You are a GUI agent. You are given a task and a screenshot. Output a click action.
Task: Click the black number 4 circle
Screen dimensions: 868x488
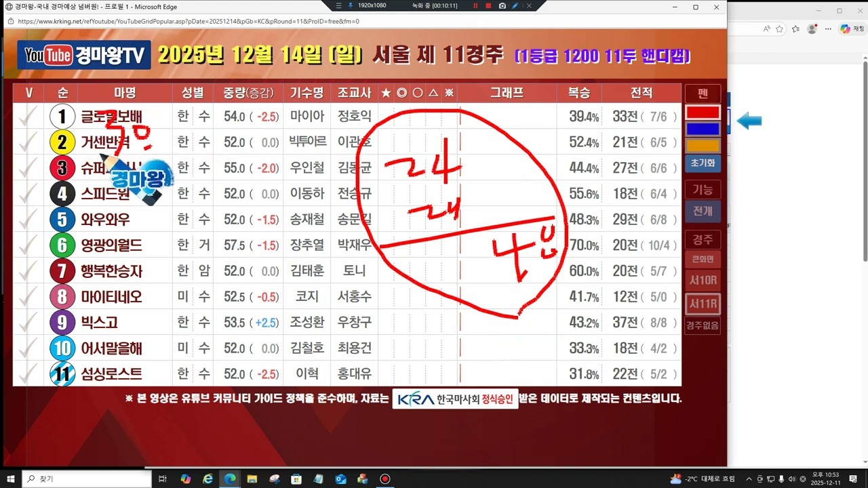pyautogui.click(x=62, y=194)
